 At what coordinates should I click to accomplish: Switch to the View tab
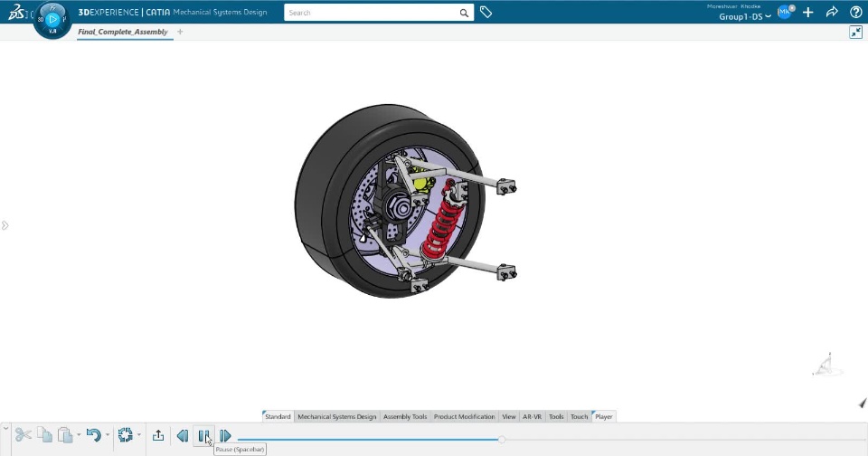coord(509,417)
